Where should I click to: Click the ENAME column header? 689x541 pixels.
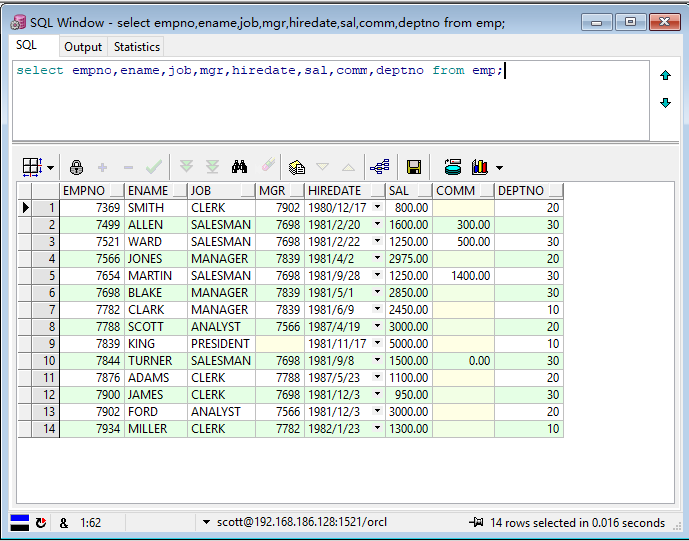tap(156, 191)
